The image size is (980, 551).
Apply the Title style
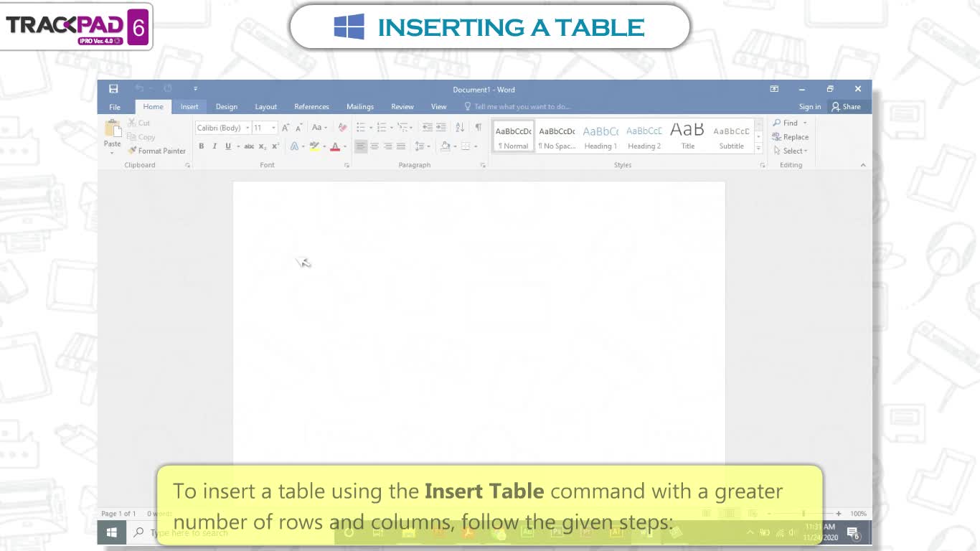point(687,136)
